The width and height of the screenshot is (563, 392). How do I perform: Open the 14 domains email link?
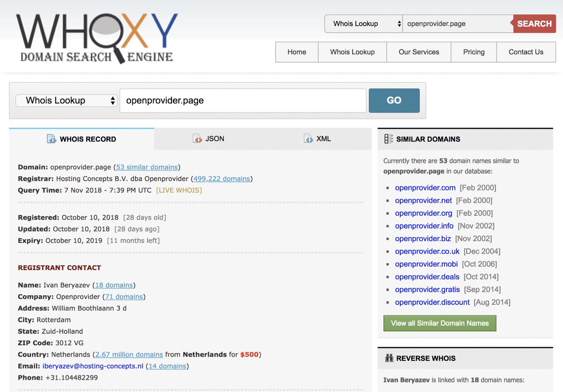click(167, 366)
